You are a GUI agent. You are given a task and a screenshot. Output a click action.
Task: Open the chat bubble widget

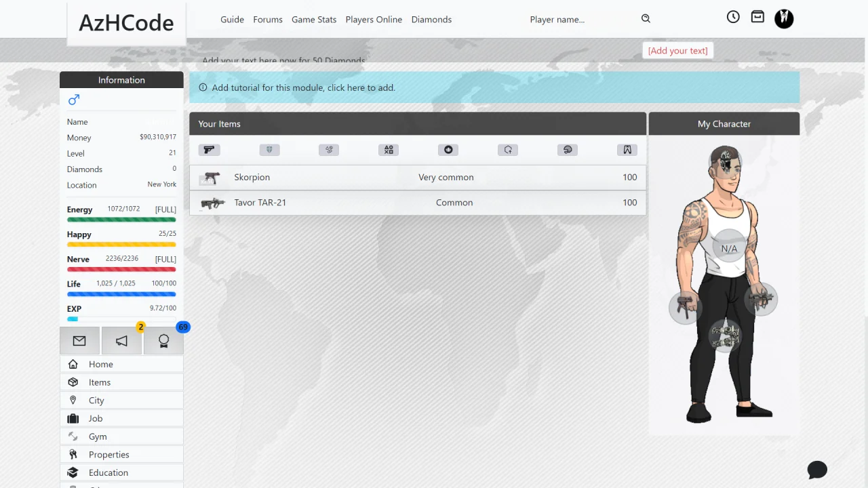[817, 470]
